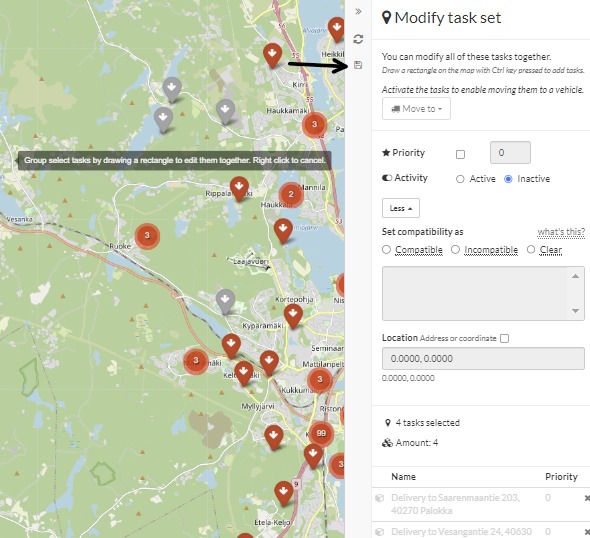The width and height of the screenshot is (590, 538).
Task: Remove Delivery to Vesangantie 24 task
Action: coord(587,532)
